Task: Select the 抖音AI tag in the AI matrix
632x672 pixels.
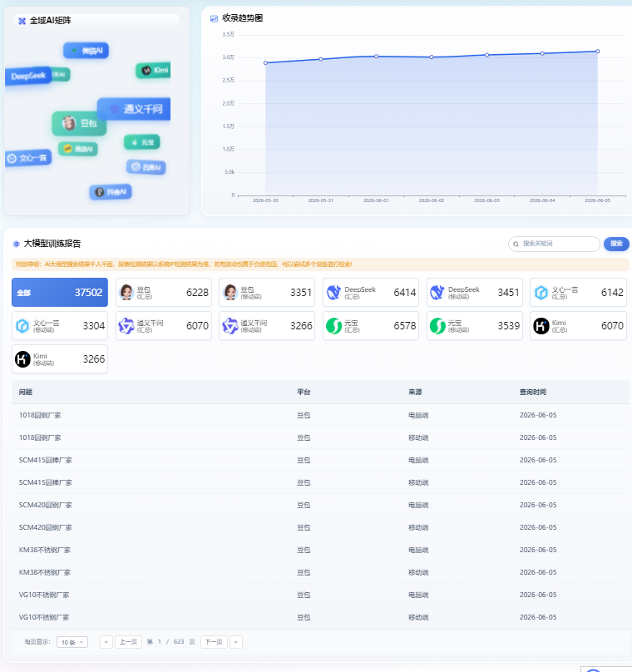Action: click(111, 192)
